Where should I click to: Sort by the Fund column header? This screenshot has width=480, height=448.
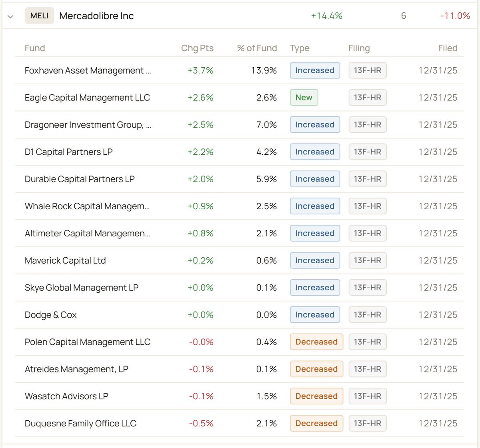(35, 48)
